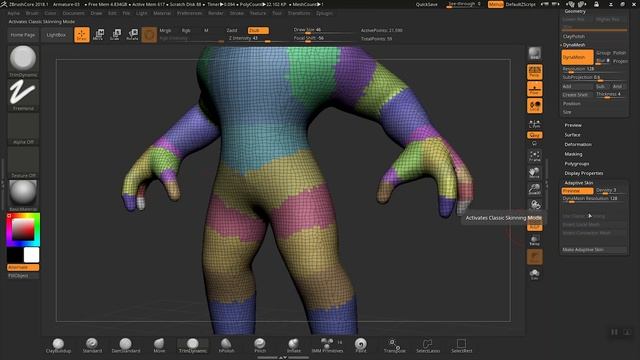Click the Alternate button under color swatches
Viewport: 640px width, 360px height.
23,267
